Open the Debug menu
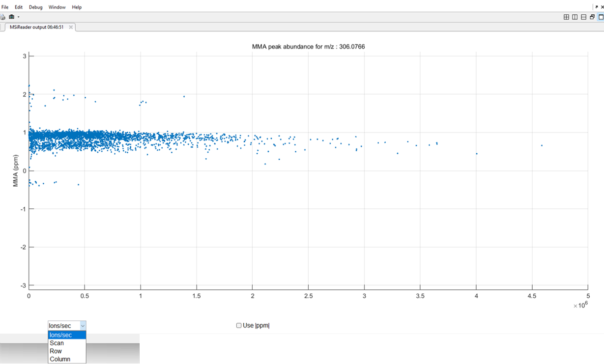Image resolution: width=604 pixels, height=364 pixels. click(35, 7)
